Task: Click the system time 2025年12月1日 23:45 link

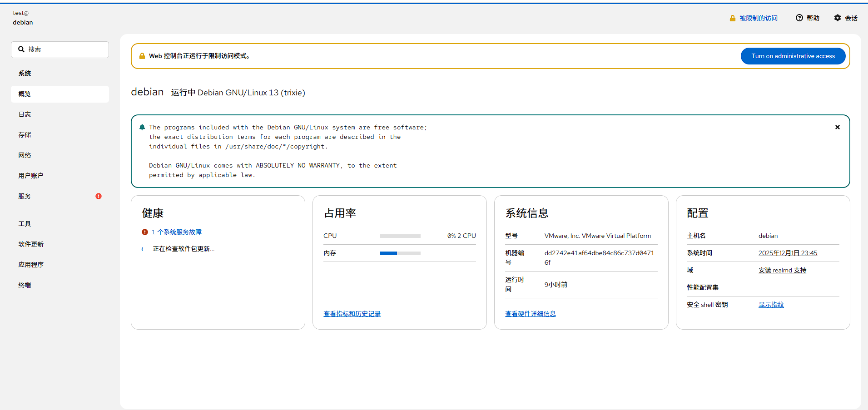Action: point(787,253)
